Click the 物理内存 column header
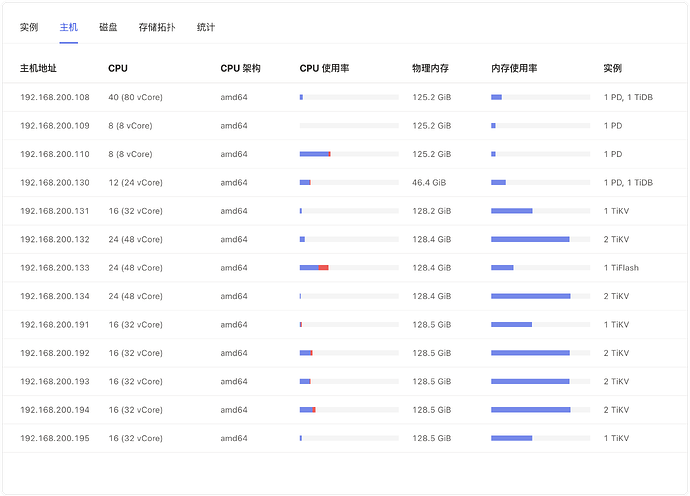The height and width of the screenshot is (496, 690). click(x=430, y=68)
